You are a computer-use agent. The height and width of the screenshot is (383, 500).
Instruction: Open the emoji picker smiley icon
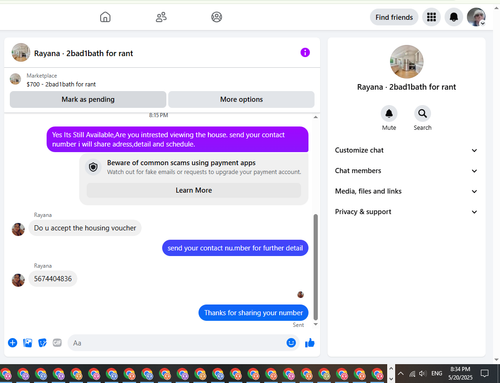coord(291,343)
